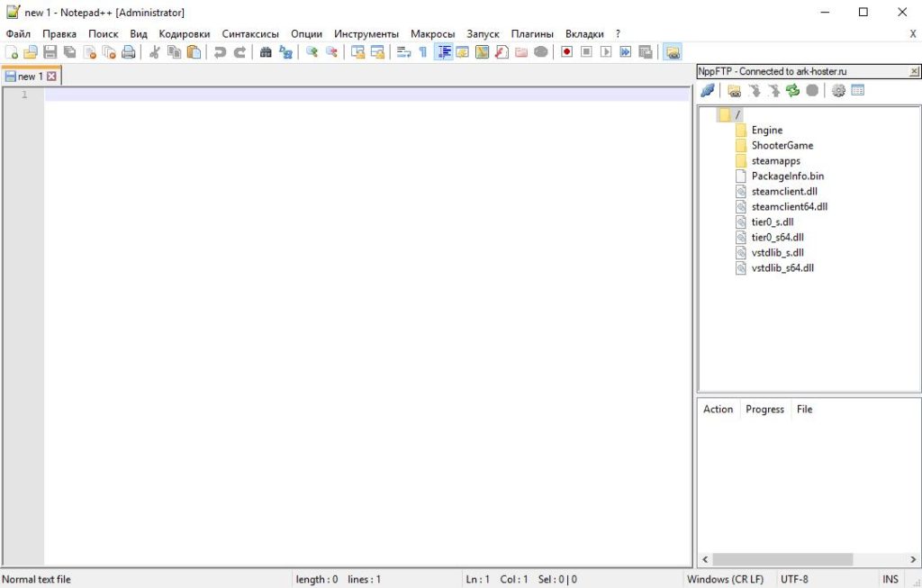Image resolution: width=922 pixels, height=588 pixels.
Task: Click the Progress column header
Action: (x=764, y=409)
